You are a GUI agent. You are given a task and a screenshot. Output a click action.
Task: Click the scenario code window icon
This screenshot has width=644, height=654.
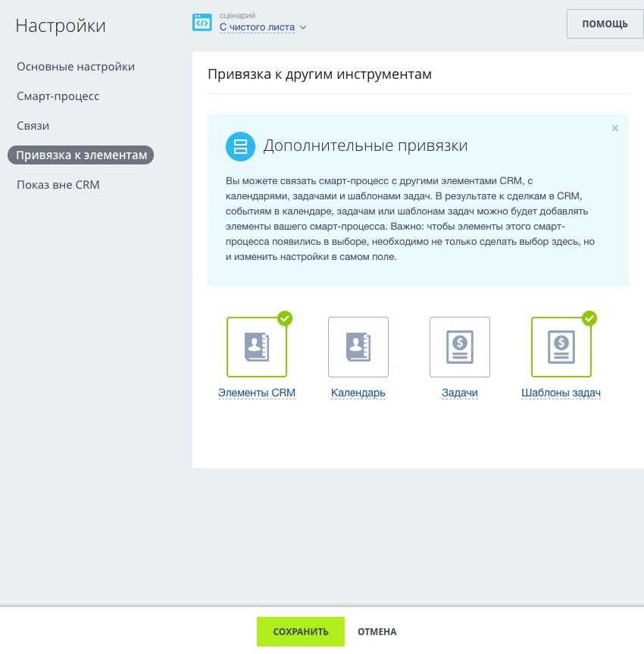pos(202,23)
